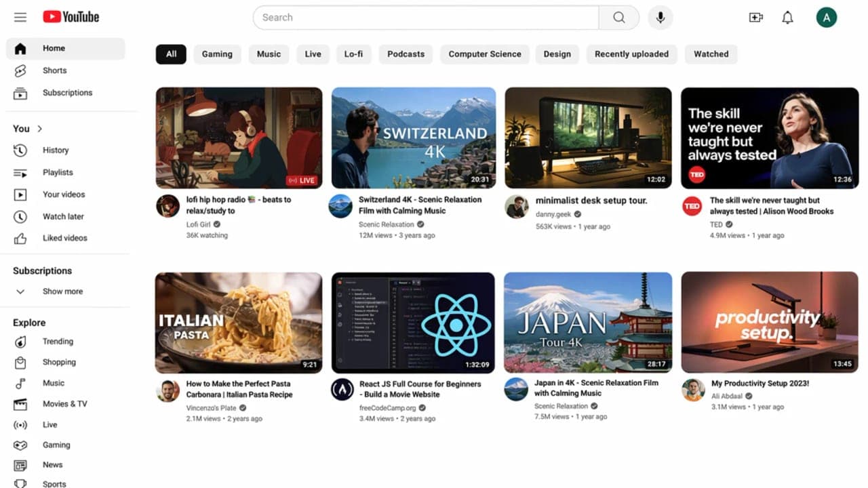Open the Japan Tour 4K thumbnail

[x=588, y=323]
